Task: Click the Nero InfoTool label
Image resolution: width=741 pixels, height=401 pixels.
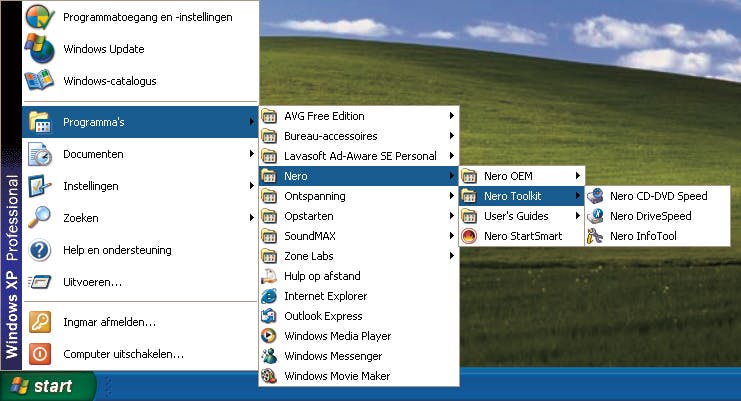Action: (x=643, y=236)
